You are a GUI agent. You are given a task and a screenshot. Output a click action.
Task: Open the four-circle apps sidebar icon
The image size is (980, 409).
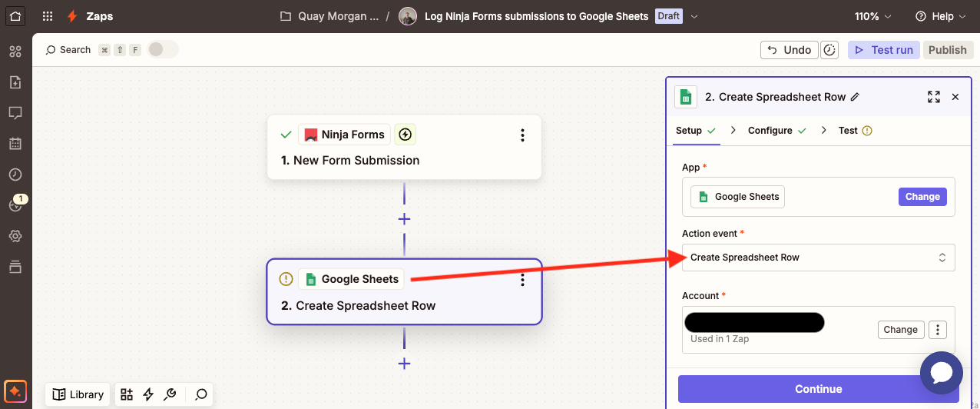point(15,52)
